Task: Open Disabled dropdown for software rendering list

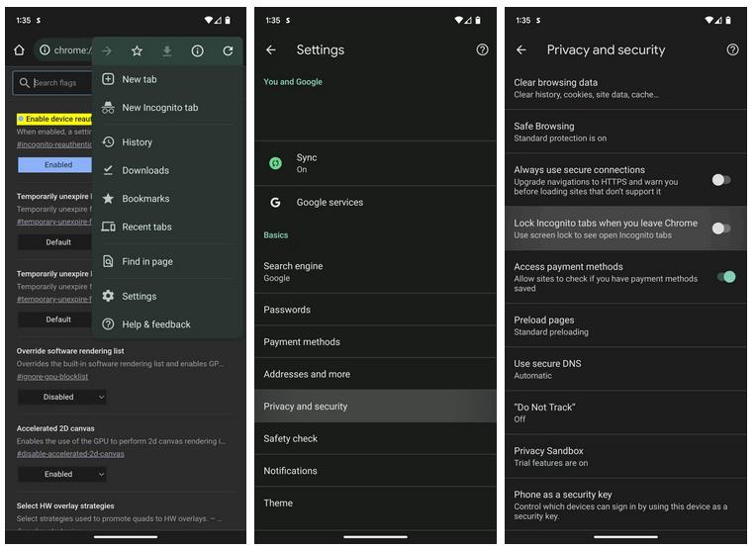Action: click(x=62, y=398)
